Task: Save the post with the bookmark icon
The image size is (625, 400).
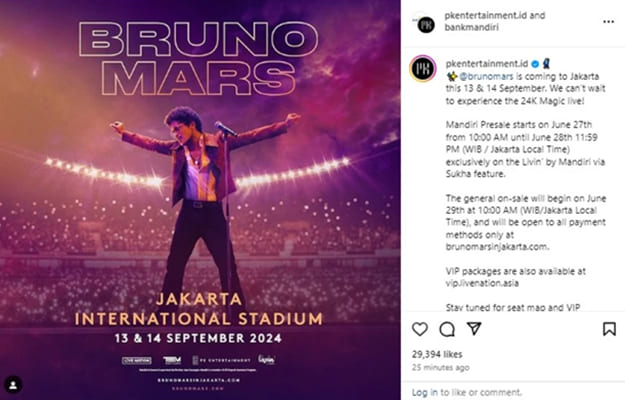Action: 609,329
